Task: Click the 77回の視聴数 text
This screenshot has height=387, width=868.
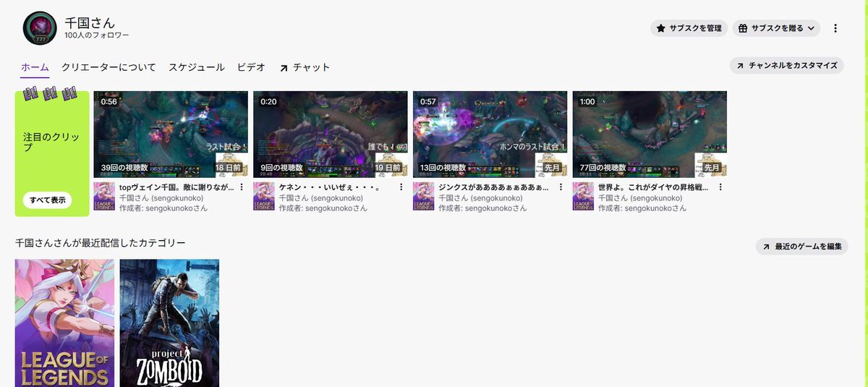Action: click(x=604, y=167)
